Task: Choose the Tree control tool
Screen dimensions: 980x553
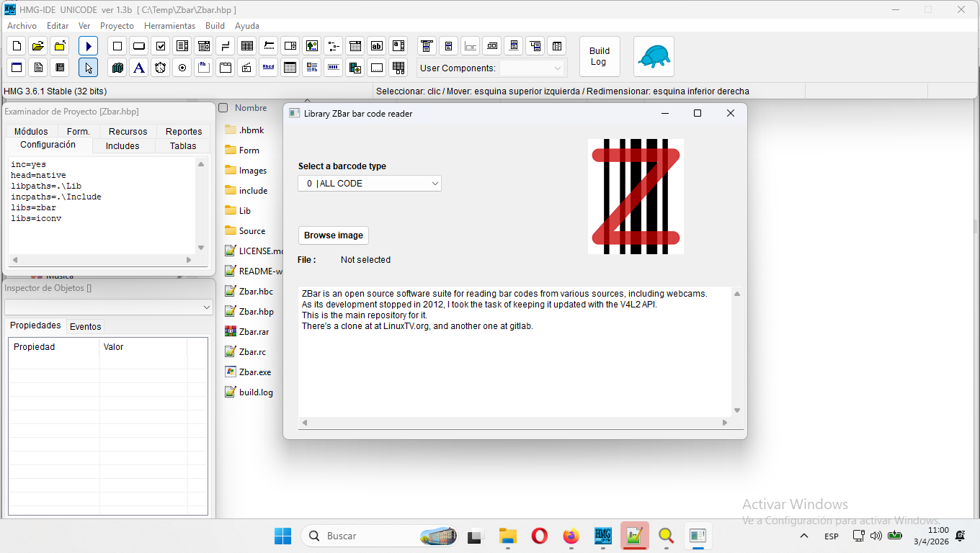Action: tap(334, 46)
